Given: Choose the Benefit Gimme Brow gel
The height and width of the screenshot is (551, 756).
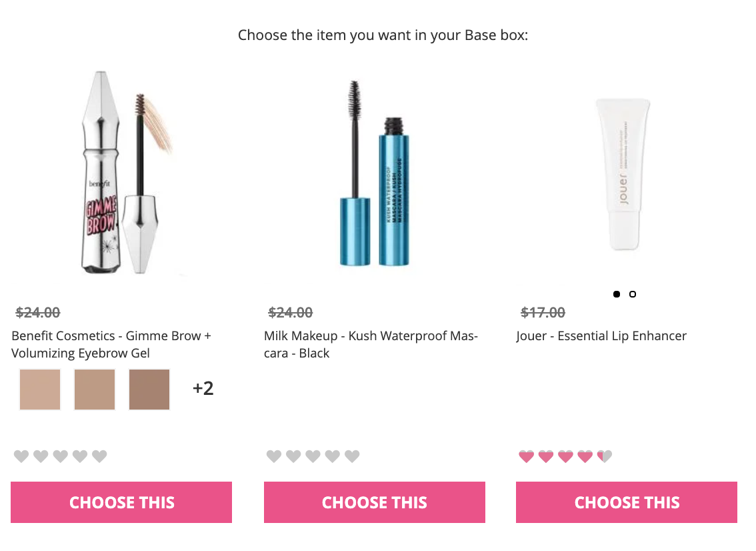Looking at the screenshot, I should (121, 502).
